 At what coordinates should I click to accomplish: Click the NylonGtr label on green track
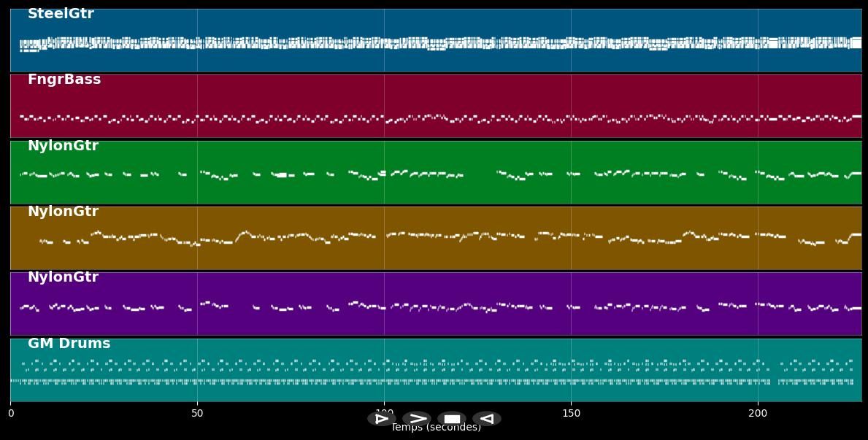coord(63,146)
